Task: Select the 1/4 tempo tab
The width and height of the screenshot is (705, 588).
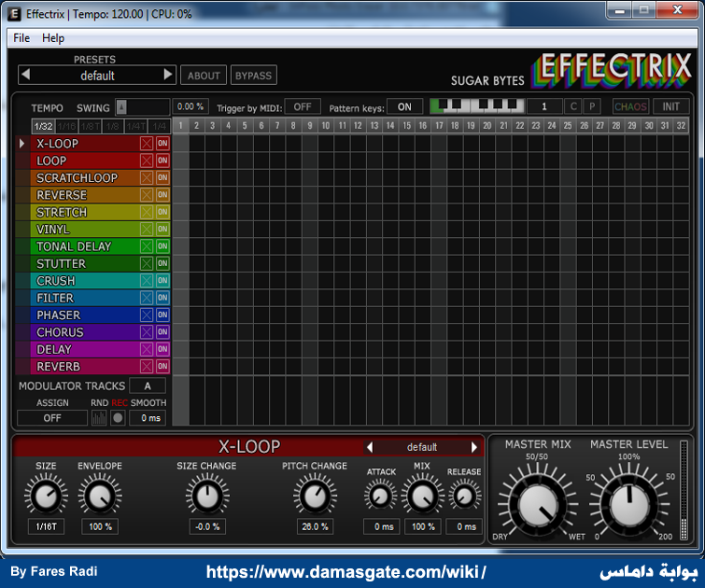Action: (x=159, y=126)
